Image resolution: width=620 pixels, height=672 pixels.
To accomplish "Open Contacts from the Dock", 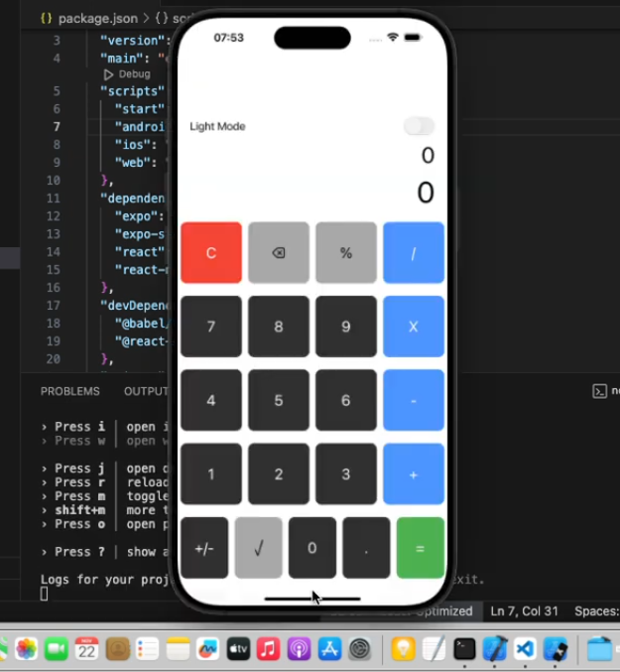I will tap(117, 648).
